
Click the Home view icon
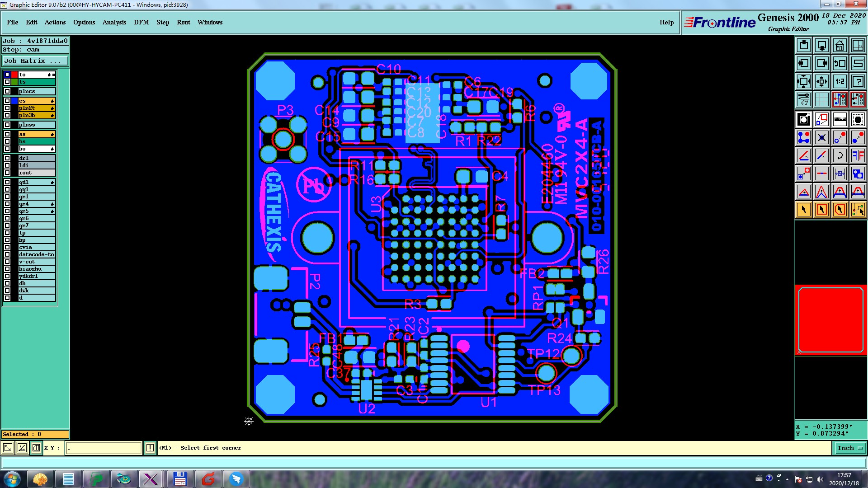point(840,45)
